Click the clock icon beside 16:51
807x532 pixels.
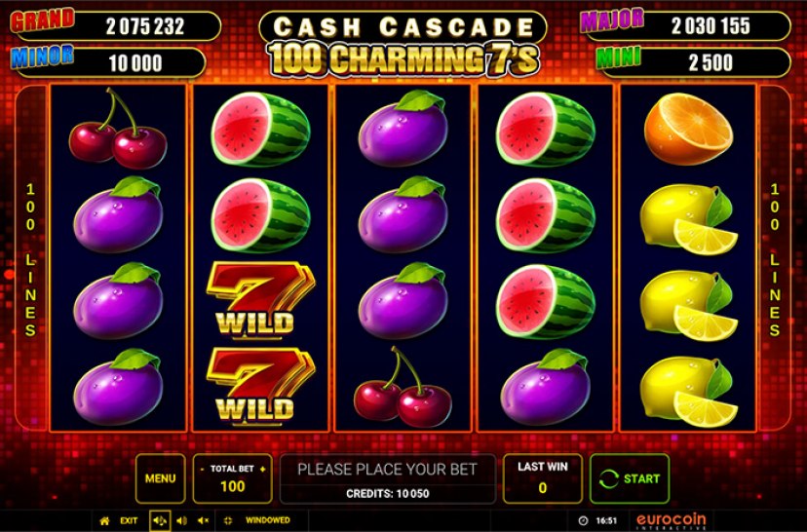pyautogui.click(x=583, y=520)
